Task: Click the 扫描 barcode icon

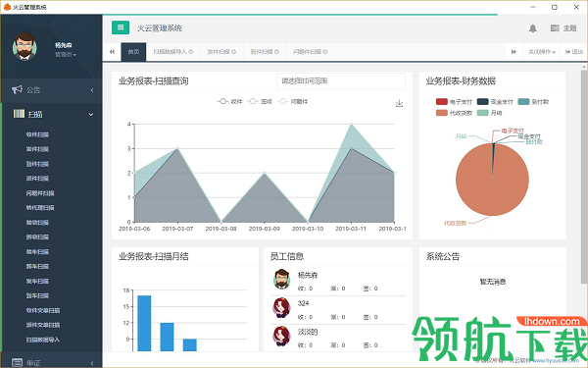Action: click(19, 114)
